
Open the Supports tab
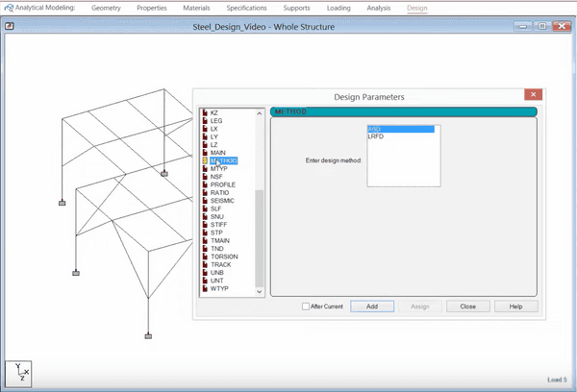[296, 8]
